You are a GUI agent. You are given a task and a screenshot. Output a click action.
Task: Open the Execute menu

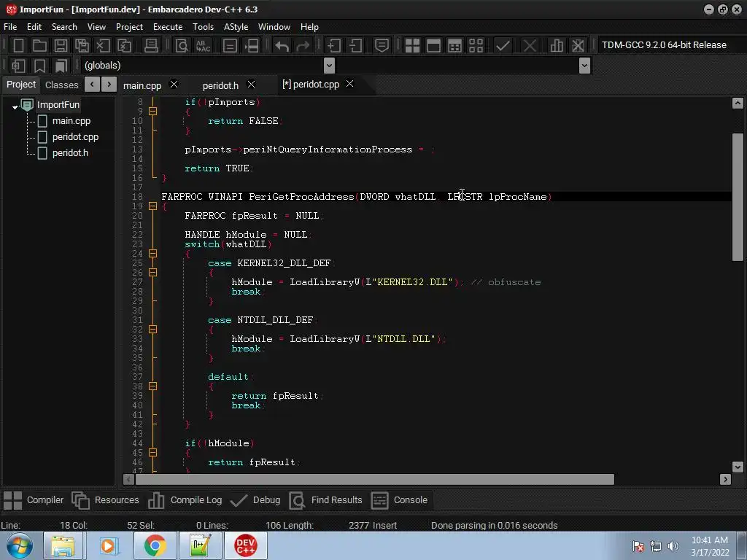[x=168, y=27]
